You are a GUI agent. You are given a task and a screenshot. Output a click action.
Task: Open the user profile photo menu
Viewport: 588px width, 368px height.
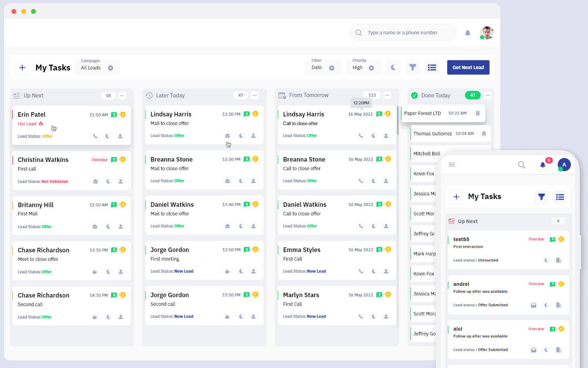point(486,33)
